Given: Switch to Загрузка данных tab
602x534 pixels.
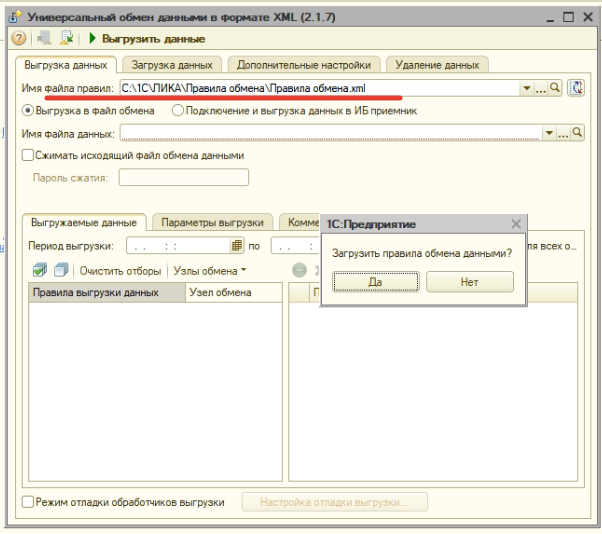Looking at the screenshot, I should pos(172,65).
